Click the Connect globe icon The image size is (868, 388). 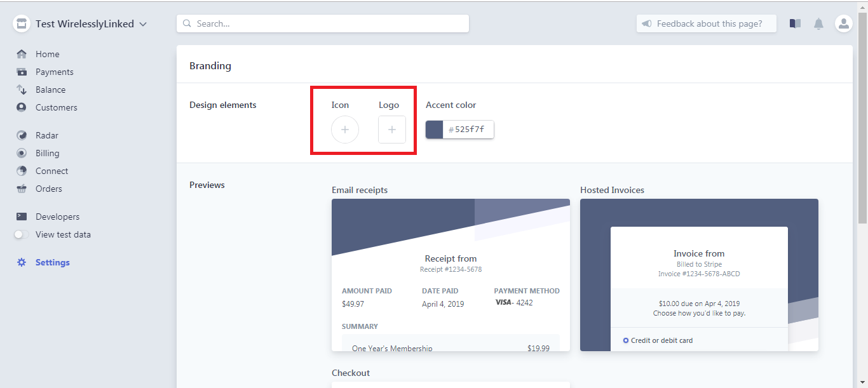point(22,171)
